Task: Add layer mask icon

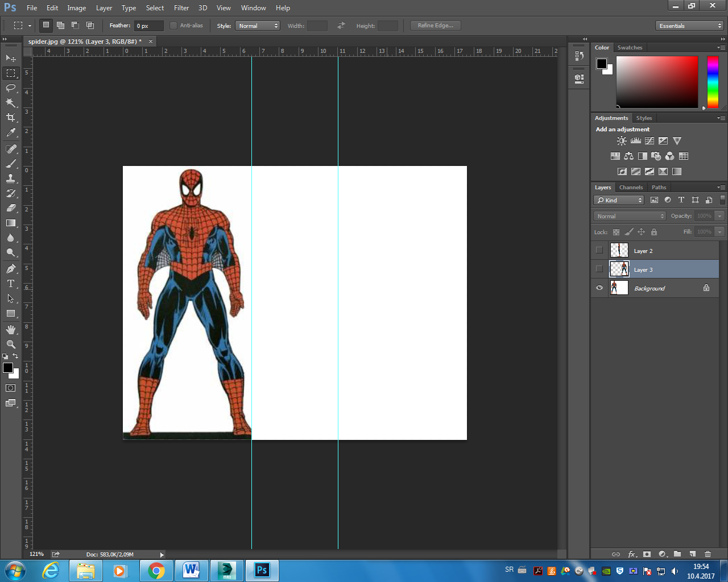Action: (647, 554)
